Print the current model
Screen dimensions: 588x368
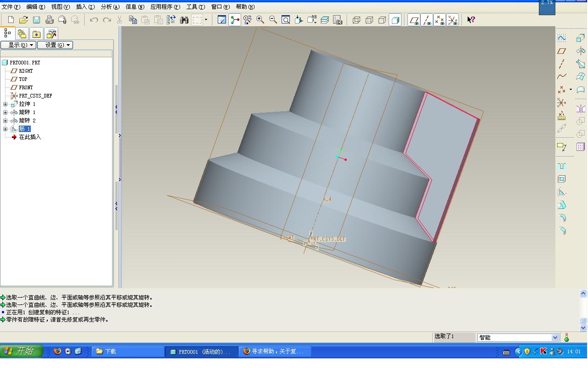tap(49, 20)
